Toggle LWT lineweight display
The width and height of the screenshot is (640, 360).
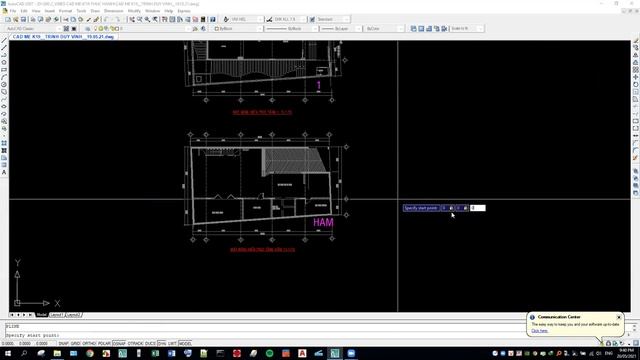[x=172, y=343]
